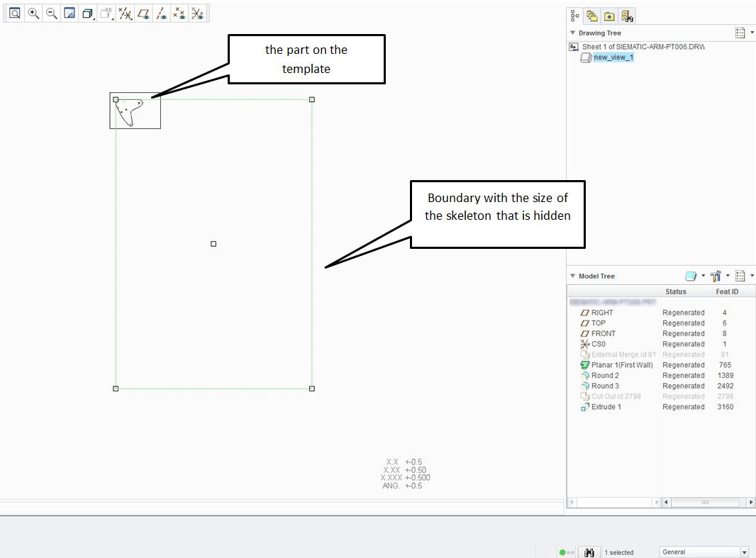Click the Extrude 1 feature icon
This screenshot has height=558, width=756.
[x=585, y=407]
